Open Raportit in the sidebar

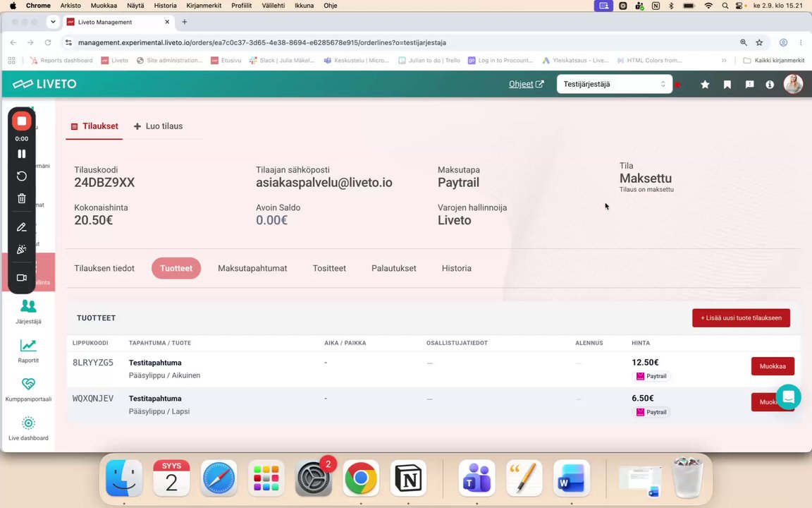28,351
